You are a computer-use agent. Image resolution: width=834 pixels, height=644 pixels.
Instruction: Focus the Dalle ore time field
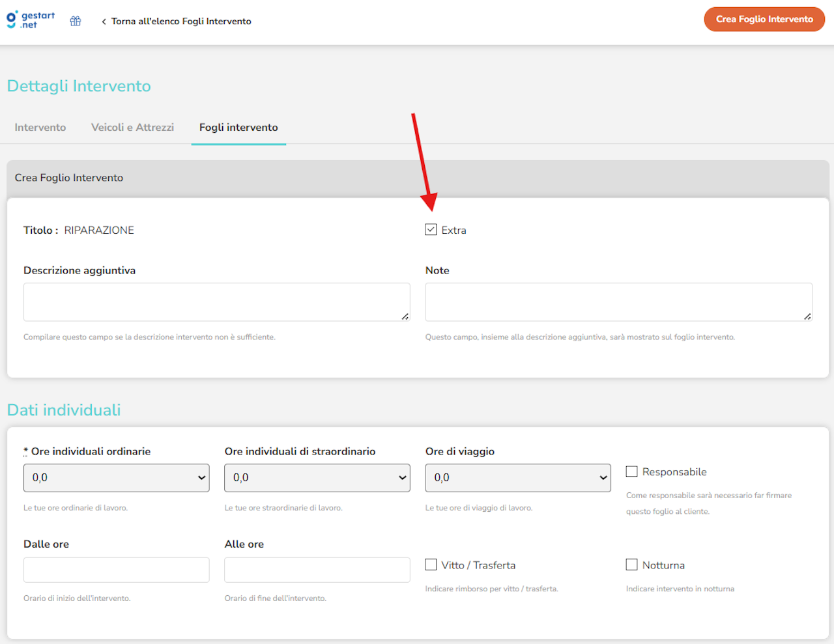[117, 570]
